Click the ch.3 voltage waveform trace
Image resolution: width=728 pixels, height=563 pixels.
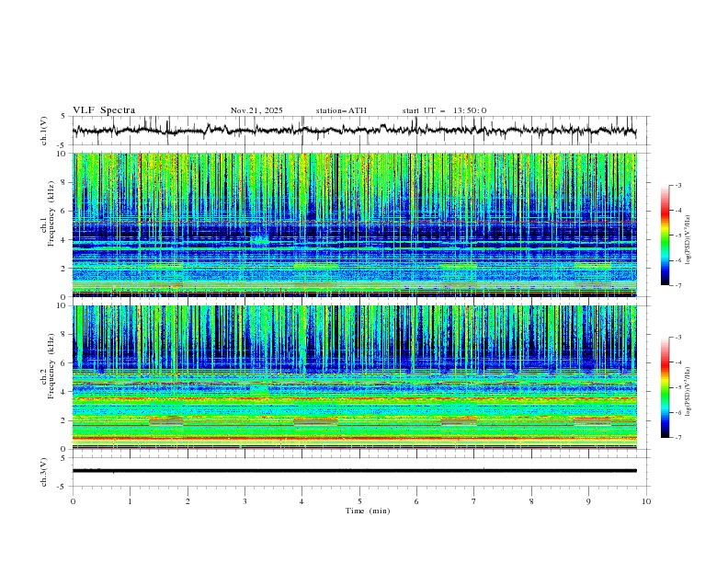[x=354, y=471]
